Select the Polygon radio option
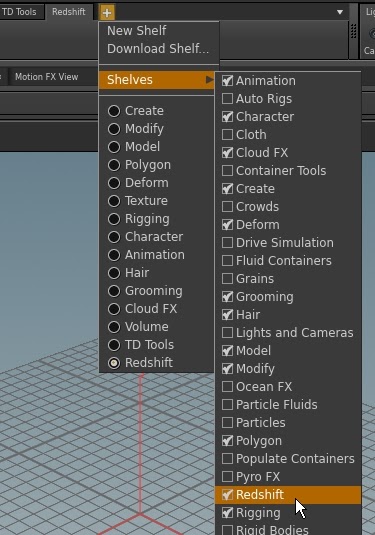This screenshot has width=375, height=535. point(114,165)
